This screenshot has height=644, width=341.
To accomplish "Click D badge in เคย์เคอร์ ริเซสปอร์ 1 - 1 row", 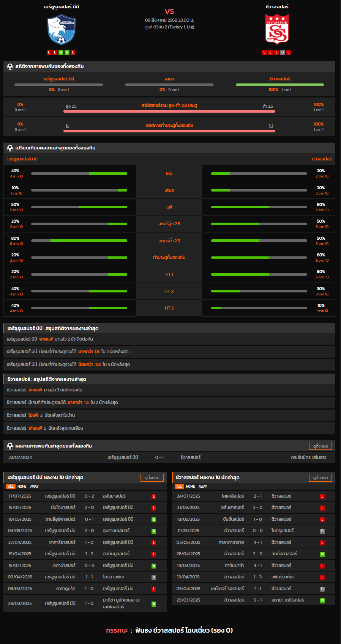I will (x=322, y=589).
